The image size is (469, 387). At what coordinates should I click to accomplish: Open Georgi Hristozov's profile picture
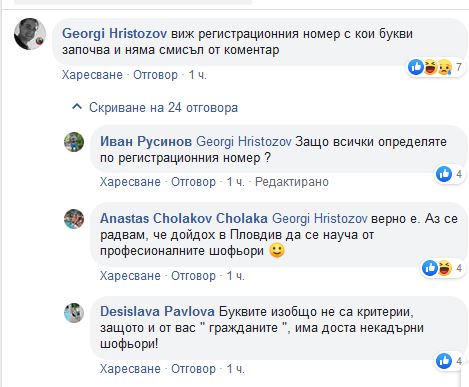point(30,34)
